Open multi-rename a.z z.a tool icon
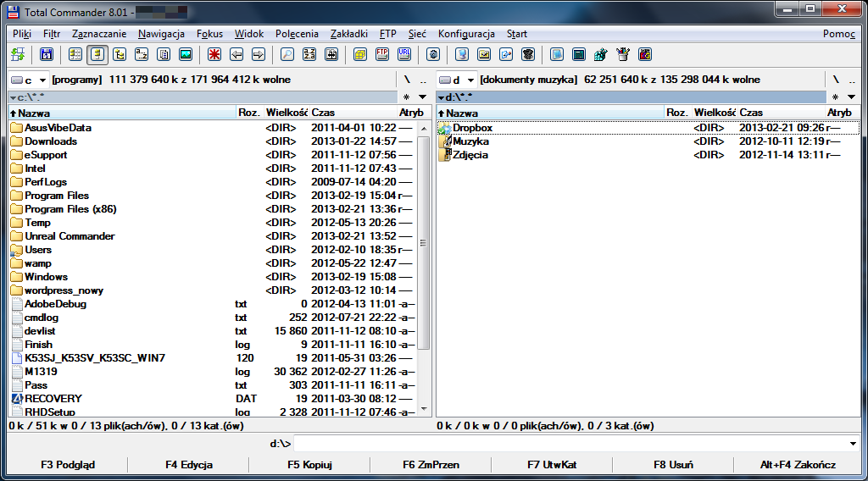The height and width of the screenshot is (481, 868). click(309, 54)
